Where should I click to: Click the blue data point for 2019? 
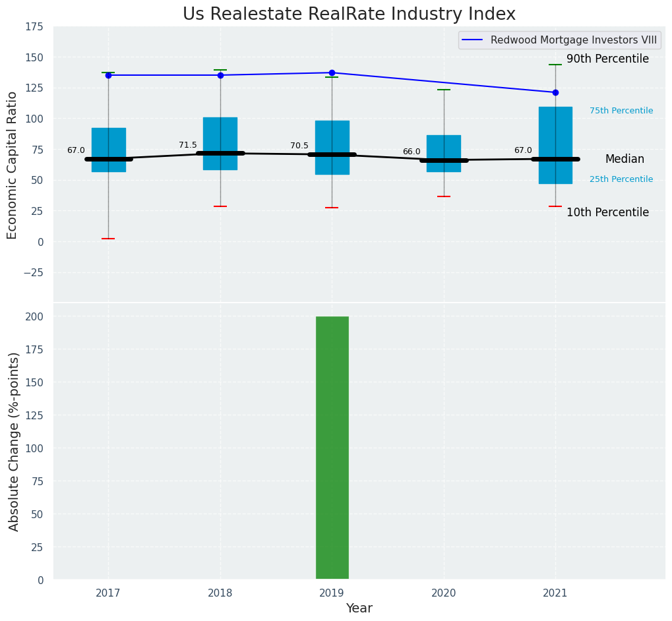(332, 73)
